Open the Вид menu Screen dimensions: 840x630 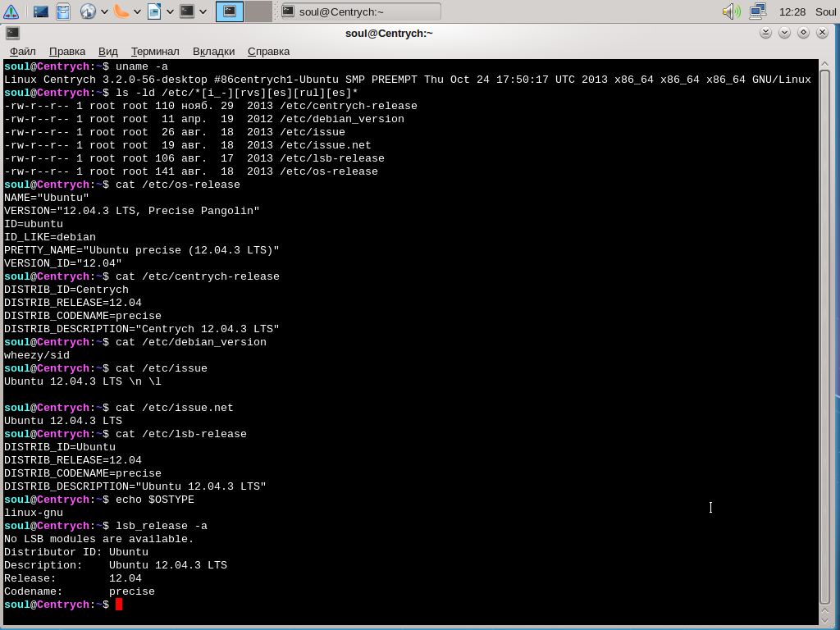pyautogui.click(x=107, y=52)
